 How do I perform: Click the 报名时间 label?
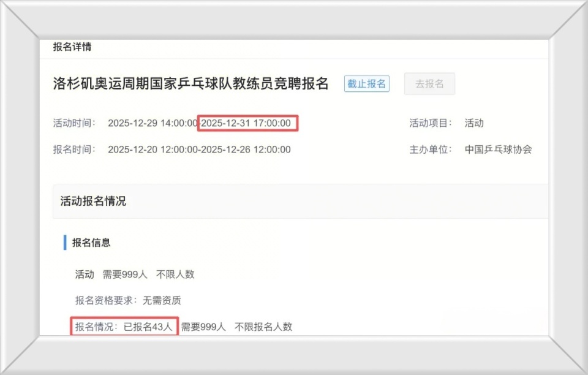74,150
